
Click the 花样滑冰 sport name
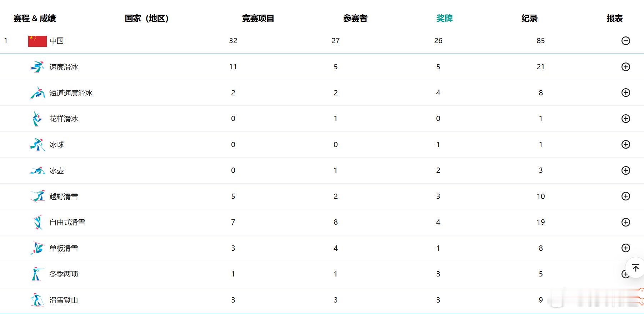[x=64, y=119]
